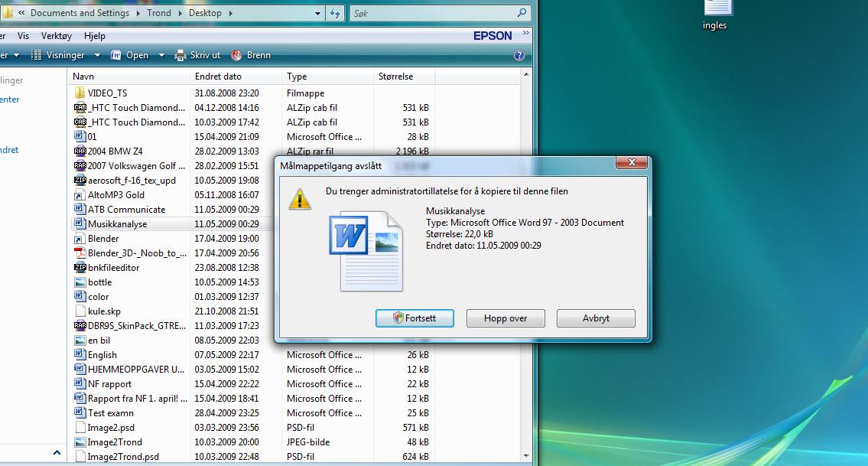Select bnkfileeditor zip icon
Screen dimensions: 868x466
coord(80,268)
